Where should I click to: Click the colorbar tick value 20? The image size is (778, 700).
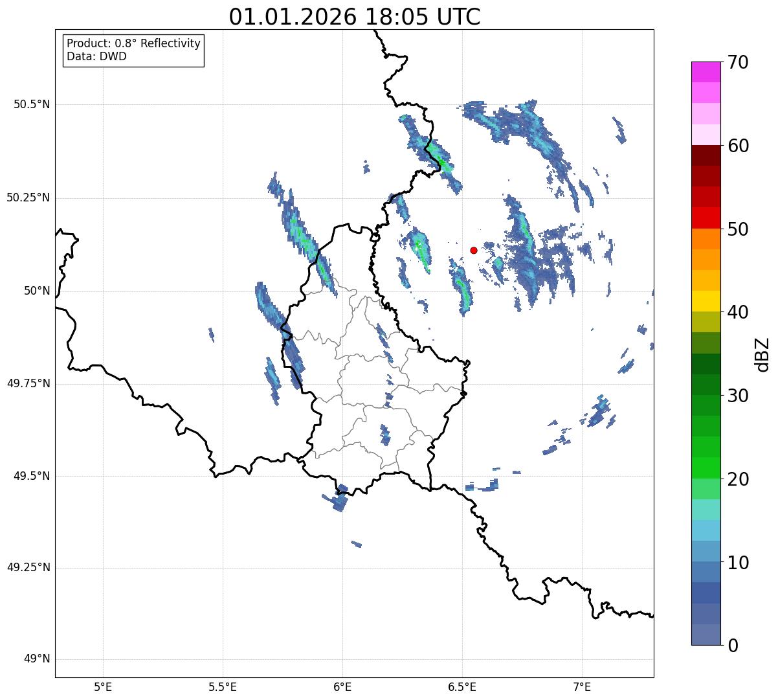coord(738,479)
